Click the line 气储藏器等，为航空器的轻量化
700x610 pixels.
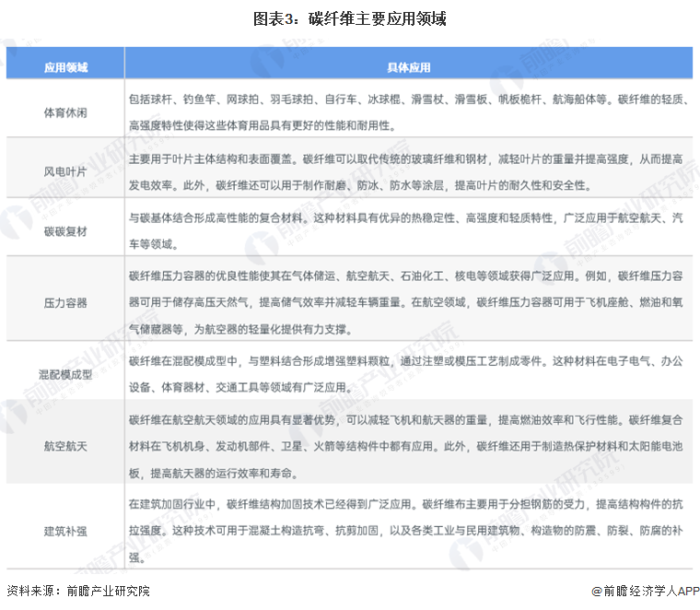[240, 329]
